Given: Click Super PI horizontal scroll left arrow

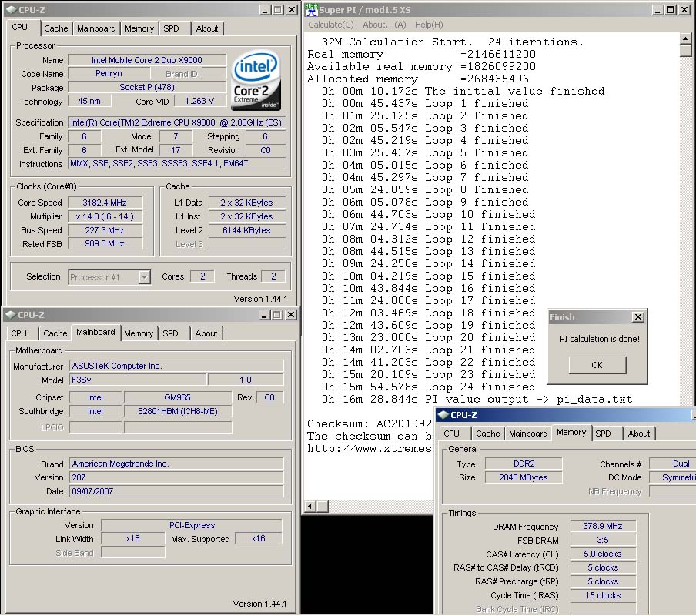Looking at the screenshot, I should pyautogui.click(x=310, y=506).
